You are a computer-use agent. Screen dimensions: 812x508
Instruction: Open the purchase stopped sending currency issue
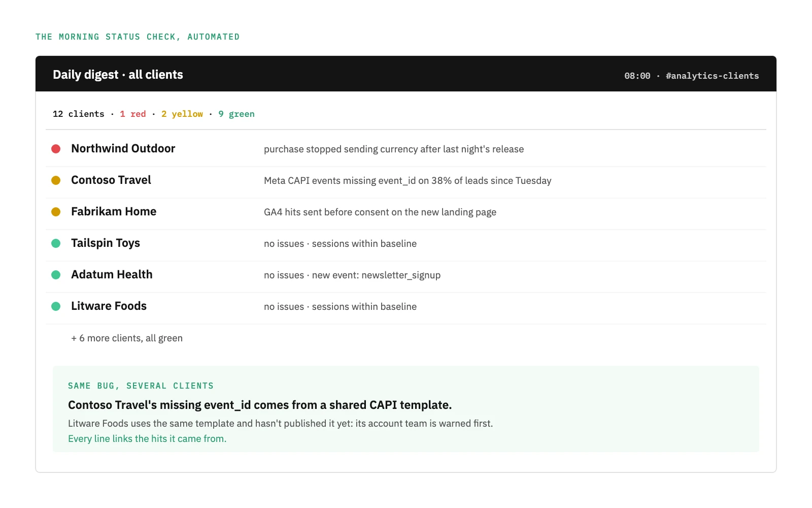394,149
